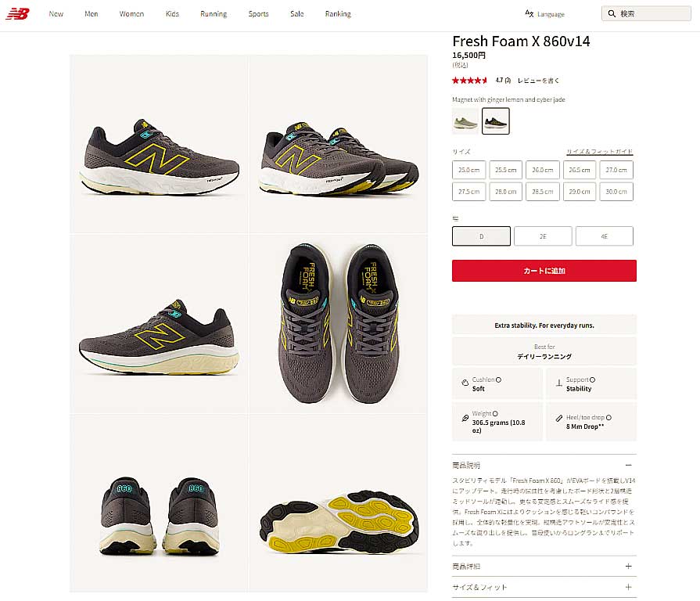Expand the サイズ＆フィット section
Image resolution: width=700 pixels, height=601 pixels.
click(x=629, y=587)
